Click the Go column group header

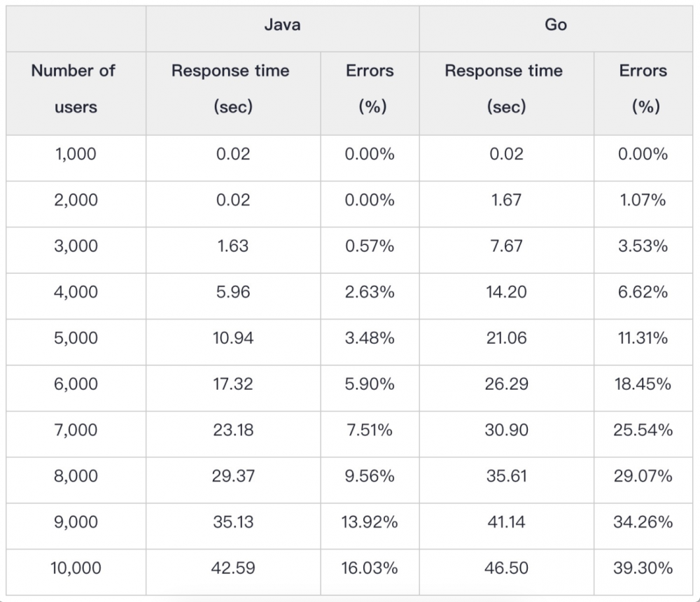pyautogui.click(x=555, y=25)
